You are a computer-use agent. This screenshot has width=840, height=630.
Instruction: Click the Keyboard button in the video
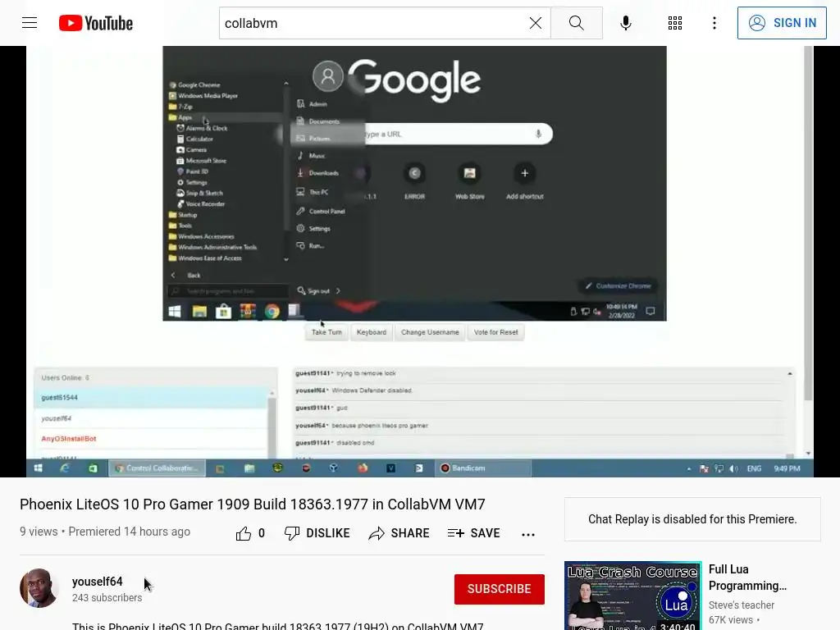coord(372,332)
